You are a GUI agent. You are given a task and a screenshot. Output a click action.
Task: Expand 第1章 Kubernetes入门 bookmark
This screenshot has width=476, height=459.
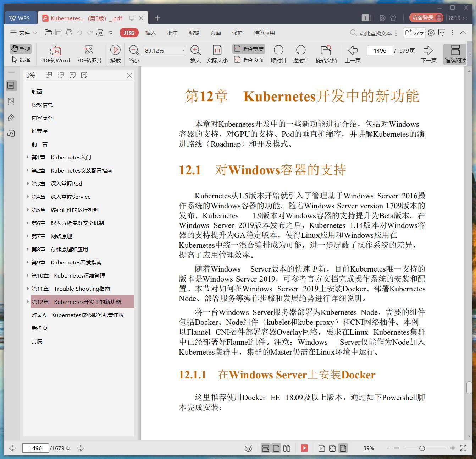[28, 157]
